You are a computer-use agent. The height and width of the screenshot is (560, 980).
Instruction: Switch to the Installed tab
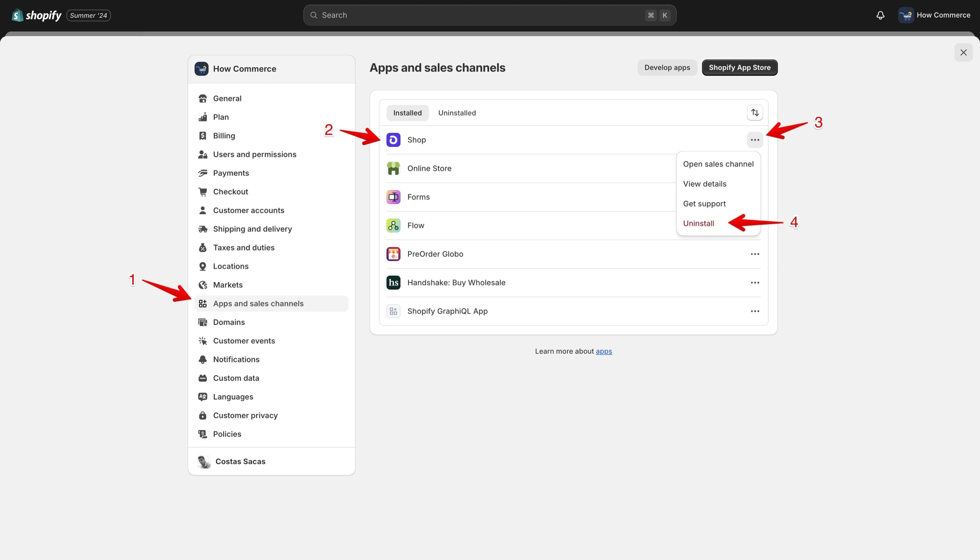[407, 113]
